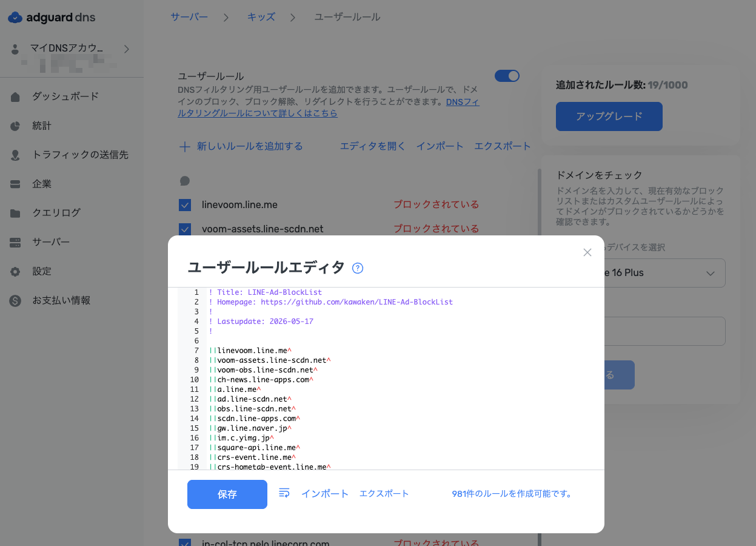Open 統計 in the sidebar
756x546 pixels.
tap(42, 126)
